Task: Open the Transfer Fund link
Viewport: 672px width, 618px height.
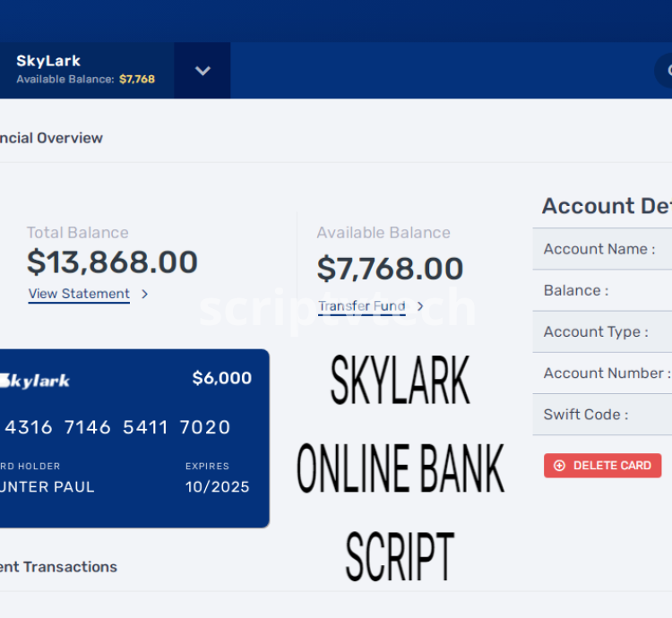Action: 362,306
